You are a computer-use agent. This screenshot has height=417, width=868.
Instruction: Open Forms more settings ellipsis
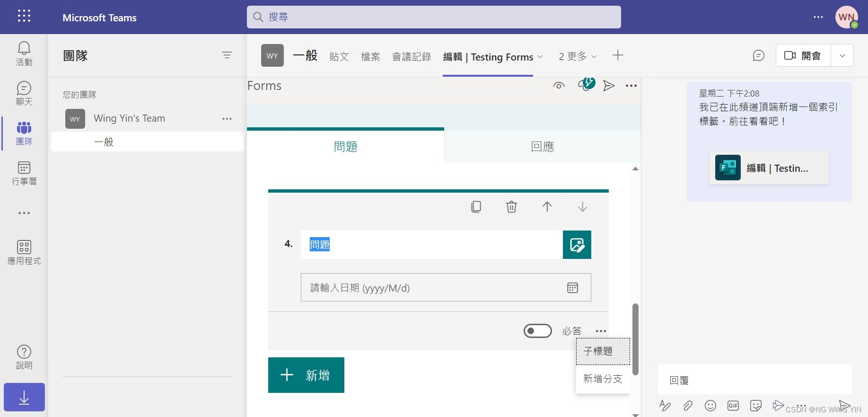pos(631,86)
